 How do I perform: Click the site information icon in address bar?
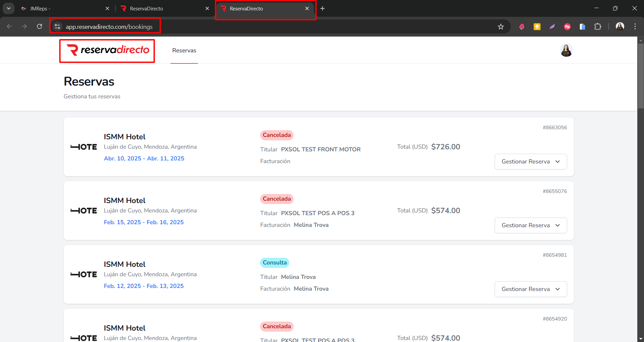[57, 27]
